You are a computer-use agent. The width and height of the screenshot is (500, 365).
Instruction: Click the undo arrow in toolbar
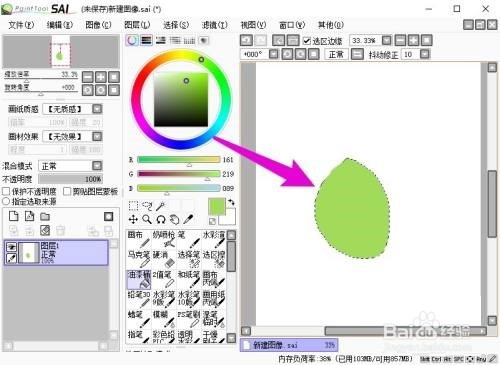point(246,40)
